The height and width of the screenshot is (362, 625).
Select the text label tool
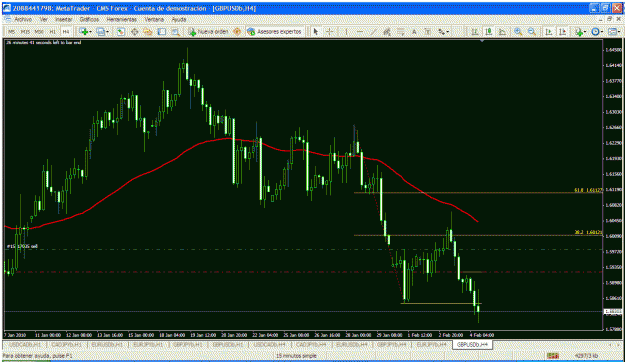point(427,31)
